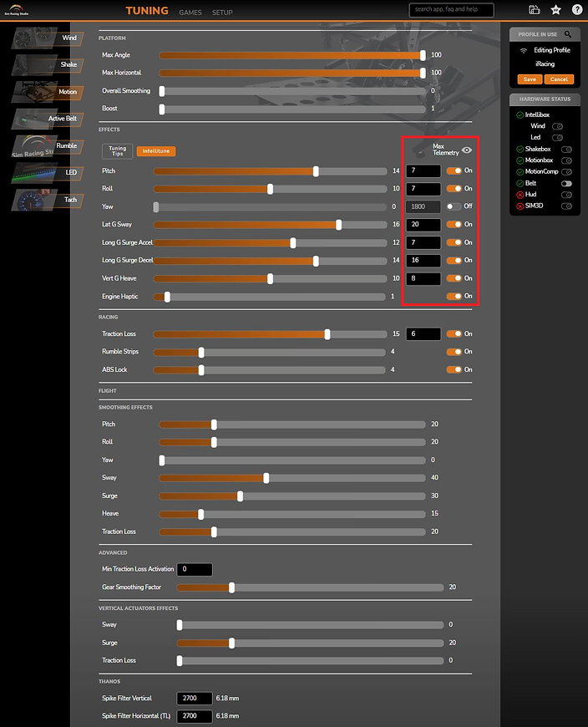
Task: Click the Shakebox green status check
Action: pyautogui.click(x=520, y=150)
